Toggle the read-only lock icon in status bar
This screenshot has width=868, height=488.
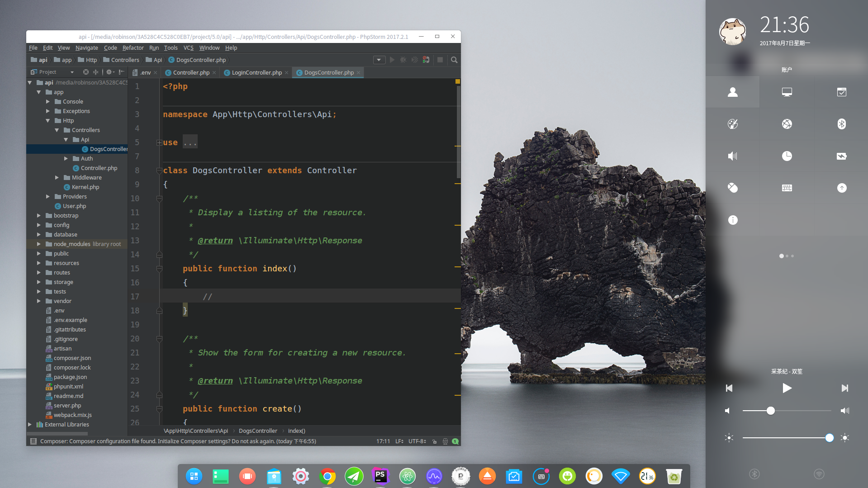(x=434, y=441)
